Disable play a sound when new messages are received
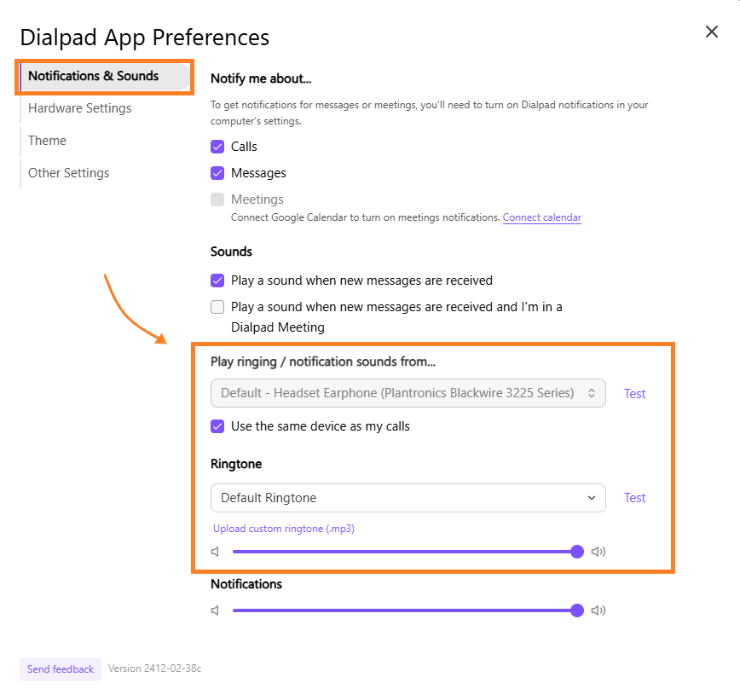 point(217,281)
